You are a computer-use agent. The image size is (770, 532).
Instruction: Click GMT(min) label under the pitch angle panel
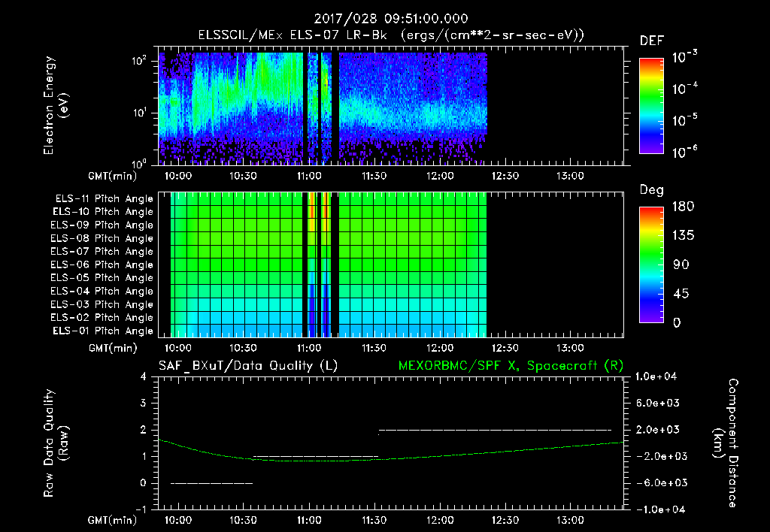click(x=113, y=348)
